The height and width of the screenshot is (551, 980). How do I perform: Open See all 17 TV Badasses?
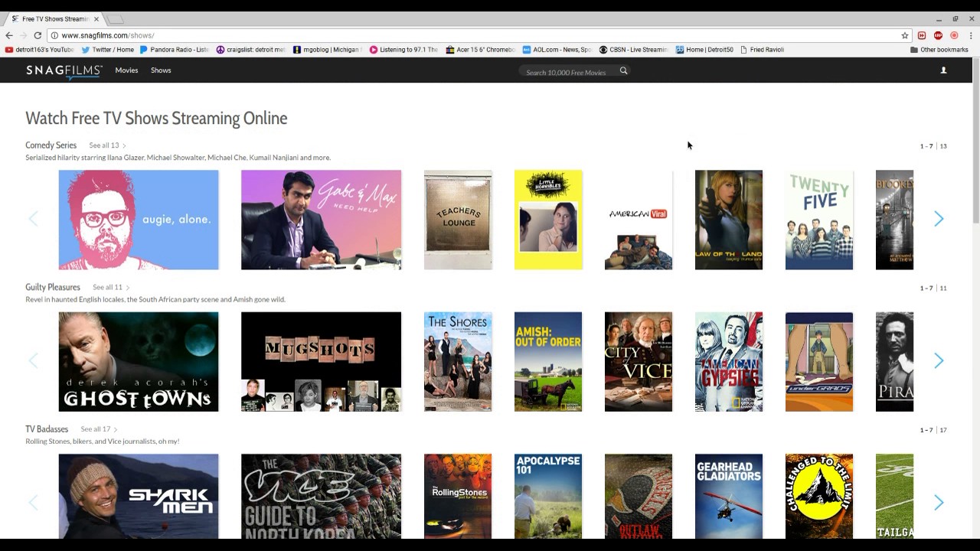click(x=99, y=429)
